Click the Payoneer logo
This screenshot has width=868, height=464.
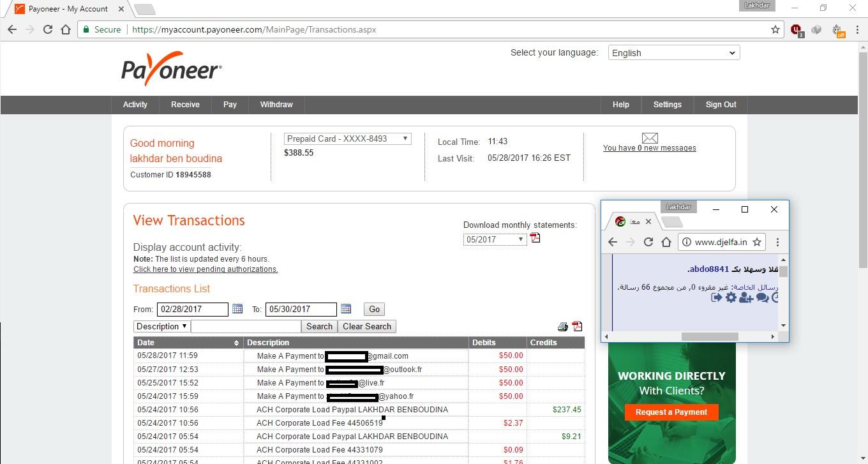tap(172, 68)
